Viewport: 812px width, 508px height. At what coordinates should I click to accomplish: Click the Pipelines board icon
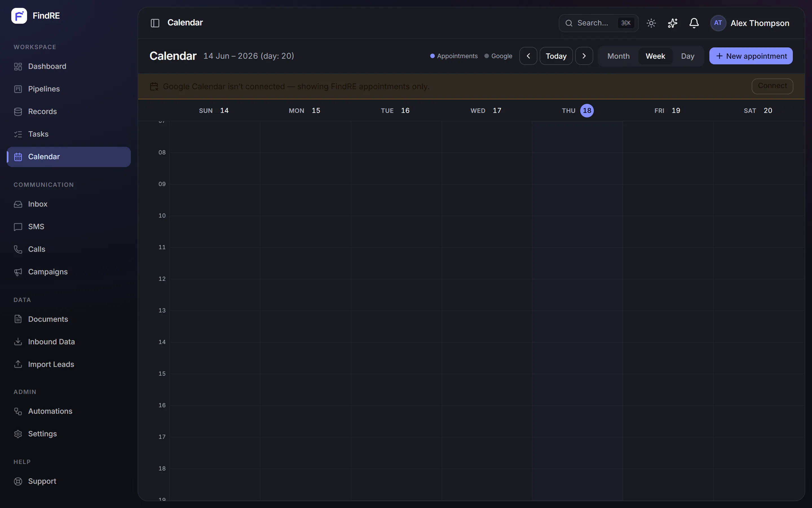18,89
